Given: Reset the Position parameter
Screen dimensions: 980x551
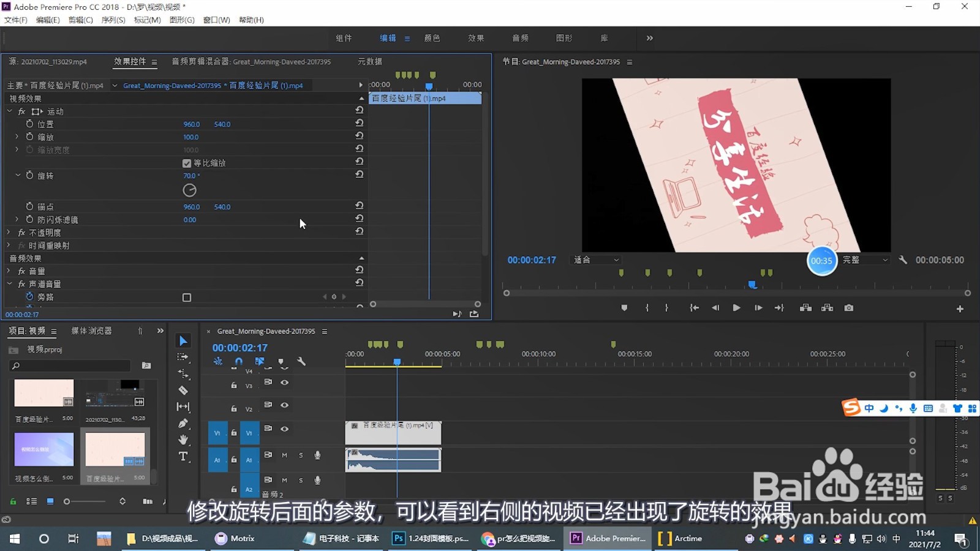Looking at the screenshot, I should click(x=360, y=123).
